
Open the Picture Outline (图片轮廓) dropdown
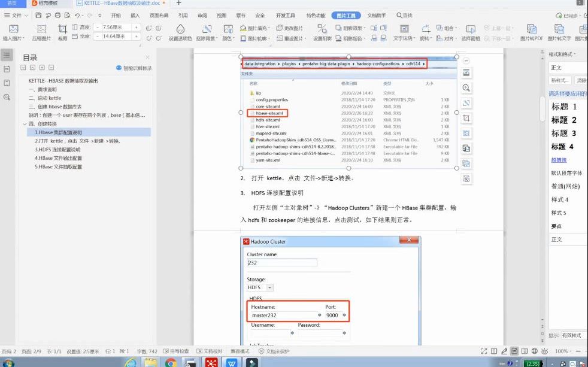click(x=256, y=38)
